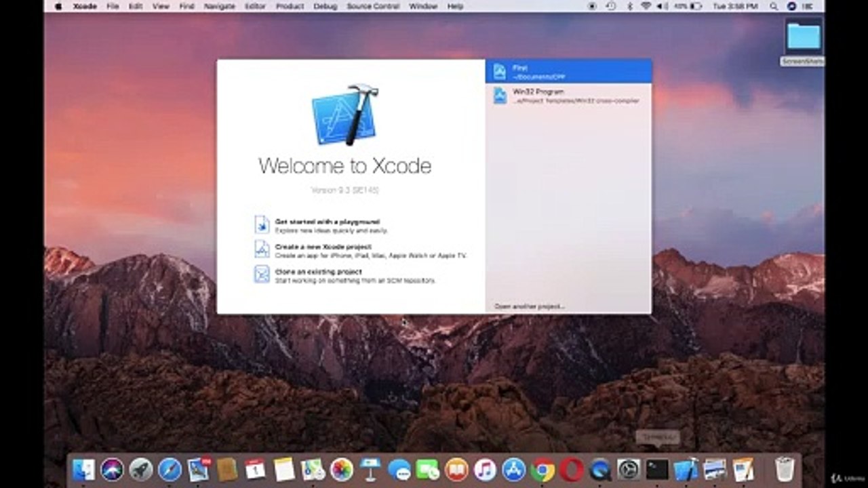Select the highlighted first recent project row

pos(568,71)
